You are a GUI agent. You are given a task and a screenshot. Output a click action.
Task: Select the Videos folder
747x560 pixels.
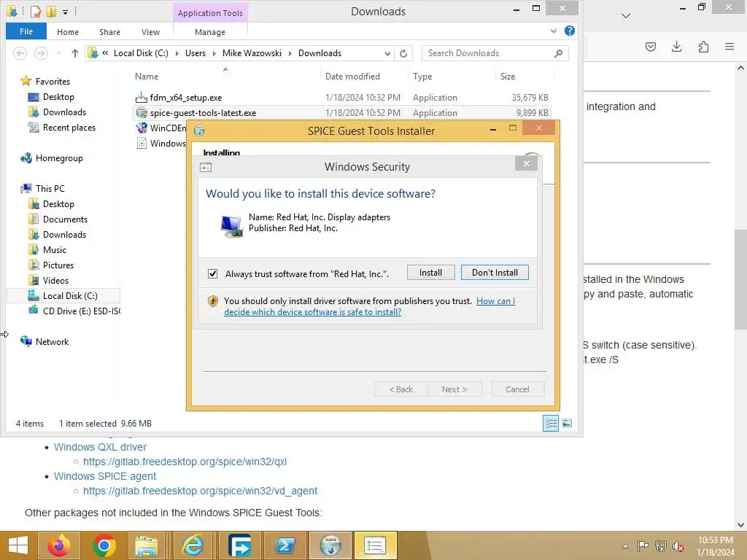click(55, 281)
